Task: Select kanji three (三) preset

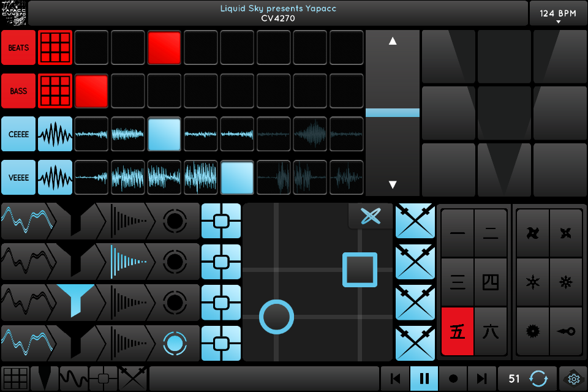Action: 458,282
